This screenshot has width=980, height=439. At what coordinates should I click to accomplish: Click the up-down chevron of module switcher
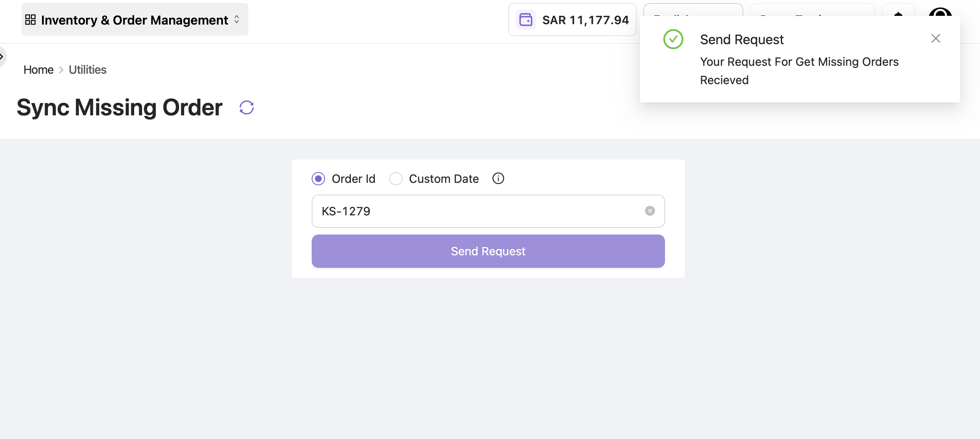click(237, 20)
